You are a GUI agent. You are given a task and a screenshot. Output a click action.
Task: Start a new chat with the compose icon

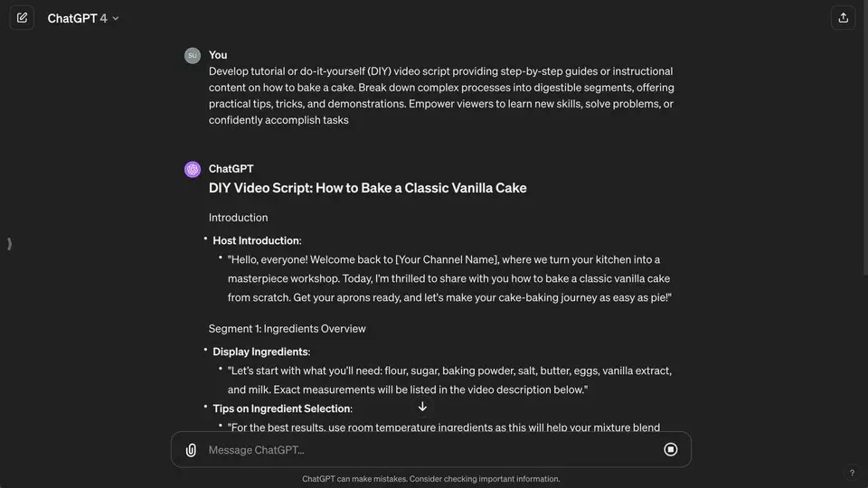(x=22, y=18)
